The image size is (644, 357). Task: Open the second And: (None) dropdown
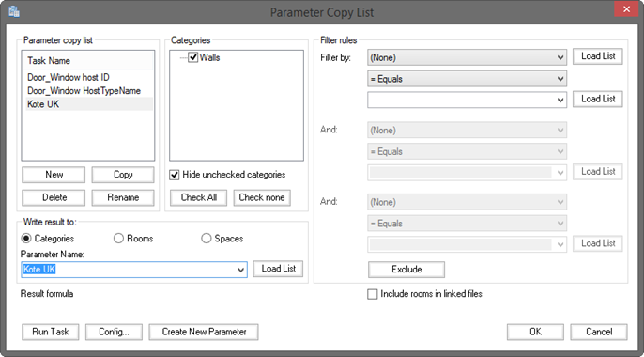(467, 202)
